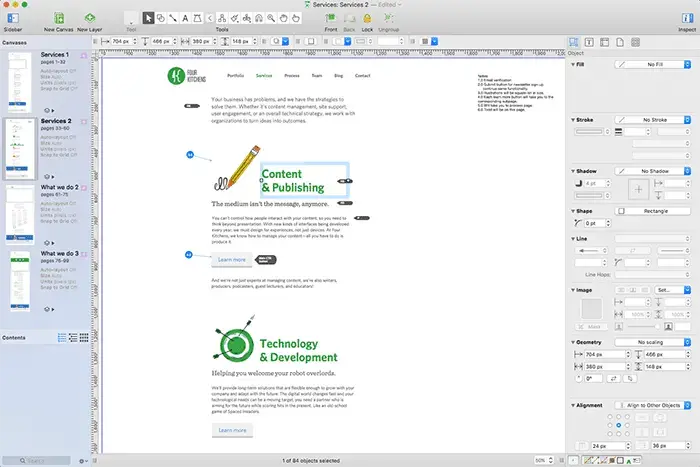Collapse the Fill section triangle

point(571,64)
